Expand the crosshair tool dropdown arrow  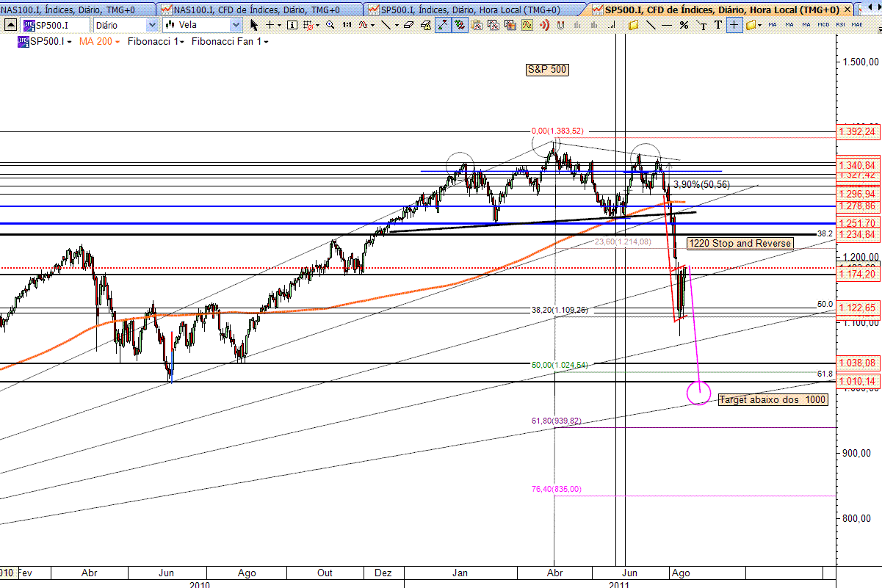[x=279, y=24]
